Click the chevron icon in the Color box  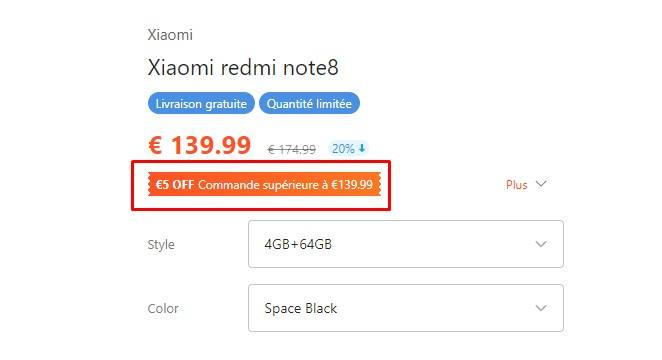pyautogui.click(x=541, y=308)
